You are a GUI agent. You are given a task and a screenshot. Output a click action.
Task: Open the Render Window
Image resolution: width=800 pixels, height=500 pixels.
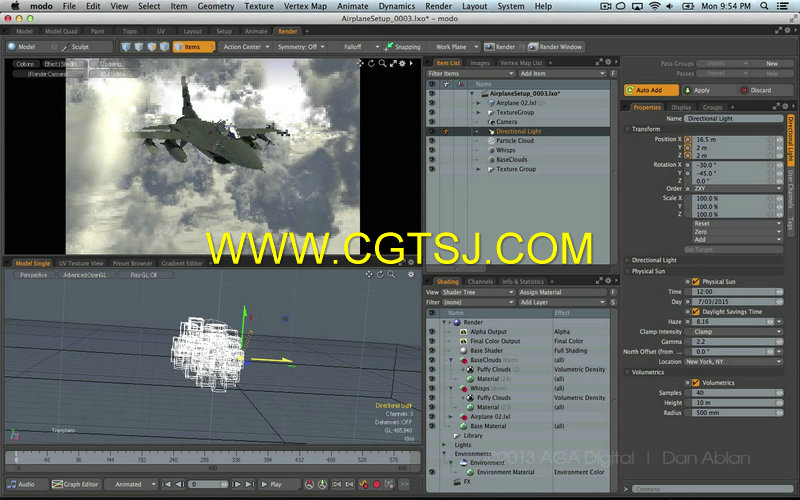(x=556, y=47)
